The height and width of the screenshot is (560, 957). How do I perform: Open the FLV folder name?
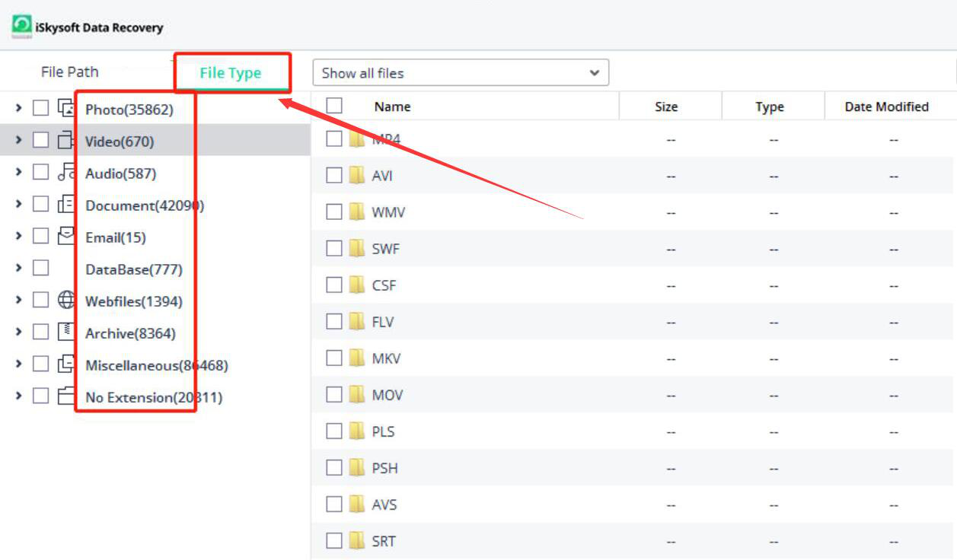pos(383,322)
